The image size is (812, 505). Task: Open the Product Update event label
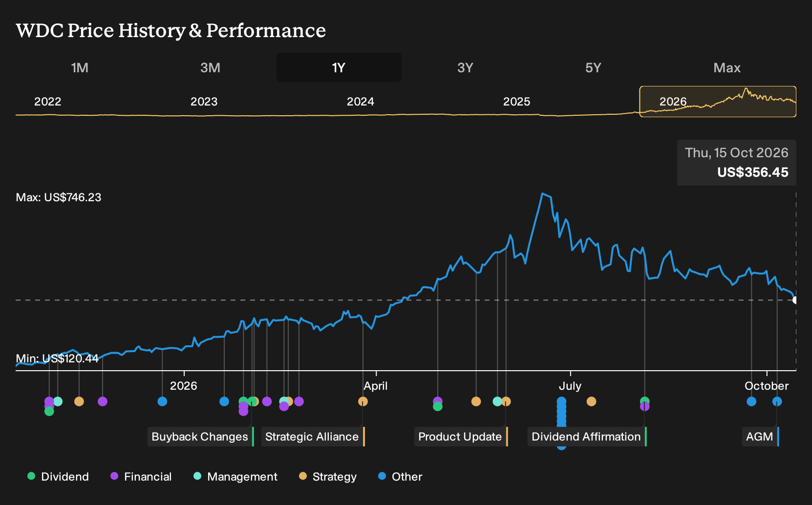coord(461,437)
